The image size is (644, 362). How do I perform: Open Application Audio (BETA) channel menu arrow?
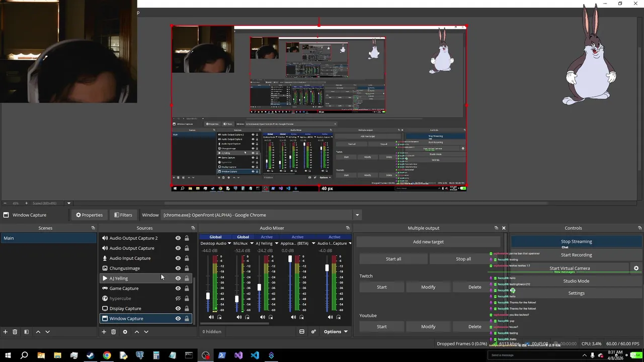coord(313,243)
